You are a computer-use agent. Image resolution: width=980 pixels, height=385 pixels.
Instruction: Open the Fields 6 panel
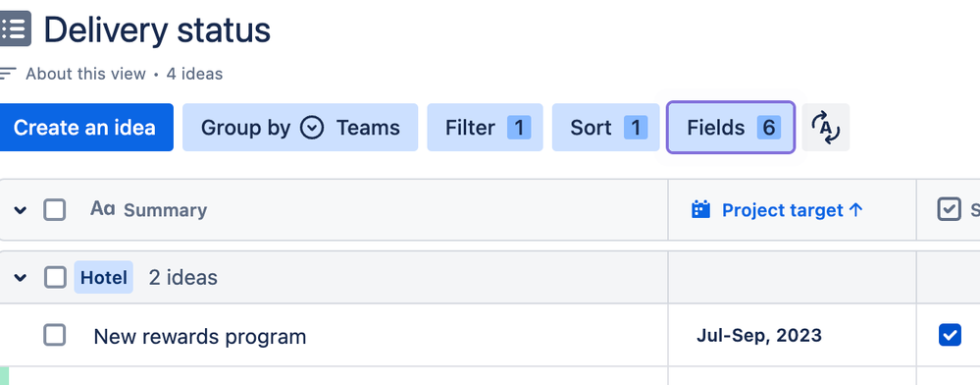click(731, 127)
